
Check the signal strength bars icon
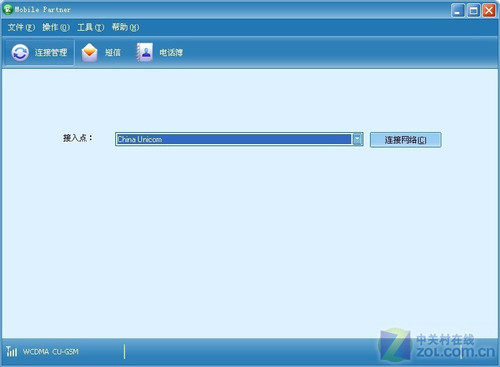tap(11, 351)
